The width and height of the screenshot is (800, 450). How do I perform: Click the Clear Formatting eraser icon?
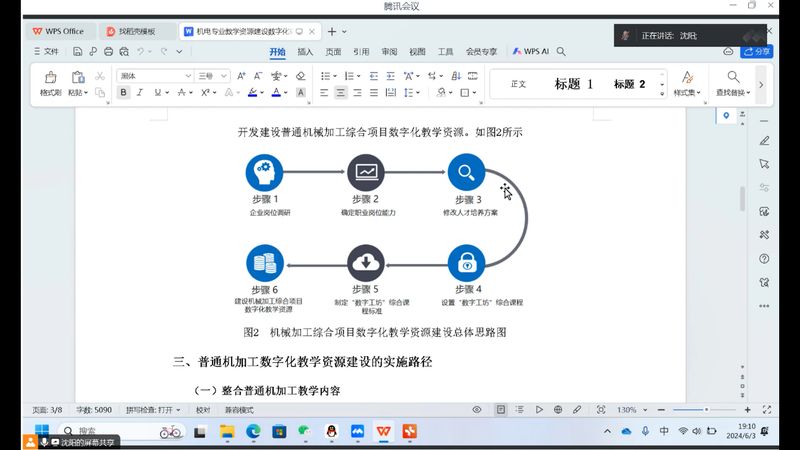click(x=301, y=76)
